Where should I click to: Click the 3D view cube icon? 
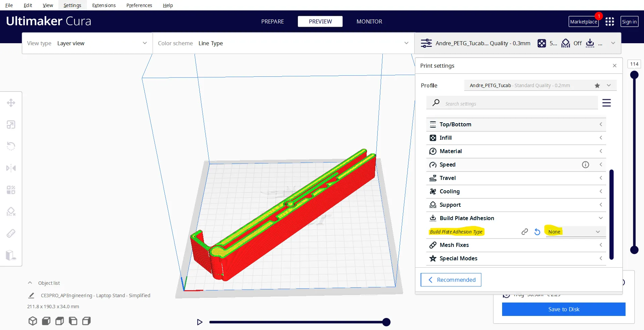tap(33, 321)
